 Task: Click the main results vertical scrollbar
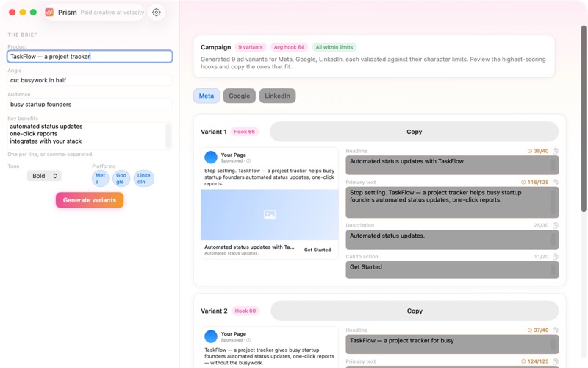584,118
